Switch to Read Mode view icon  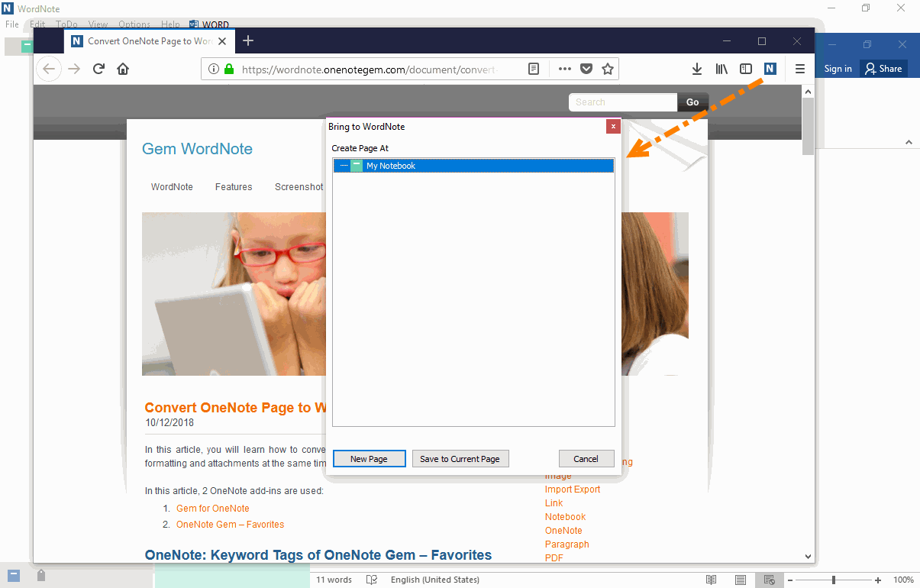(712, 580)
